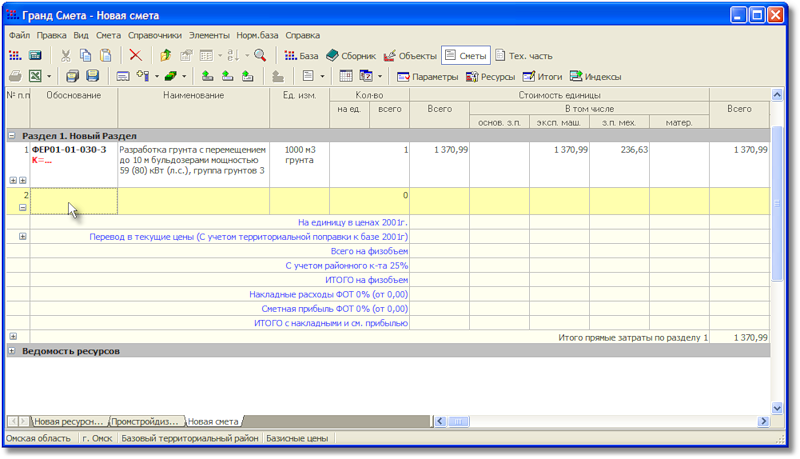Screen dimensions: 800x459
Task: Open search with the magnifier icon
Action: tap(260, 56)
